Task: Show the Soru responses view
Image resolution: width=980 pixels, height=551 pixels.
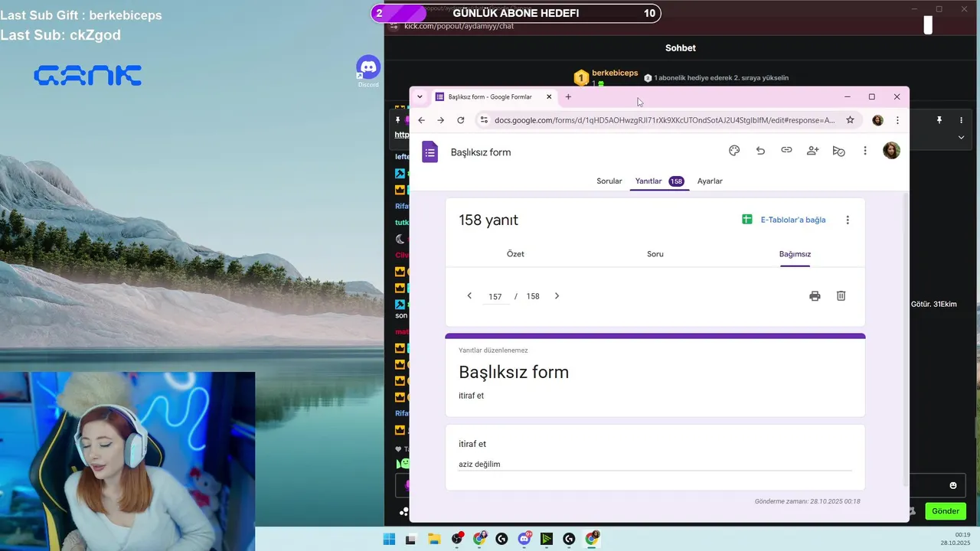Action: click(x=655, y=254)
